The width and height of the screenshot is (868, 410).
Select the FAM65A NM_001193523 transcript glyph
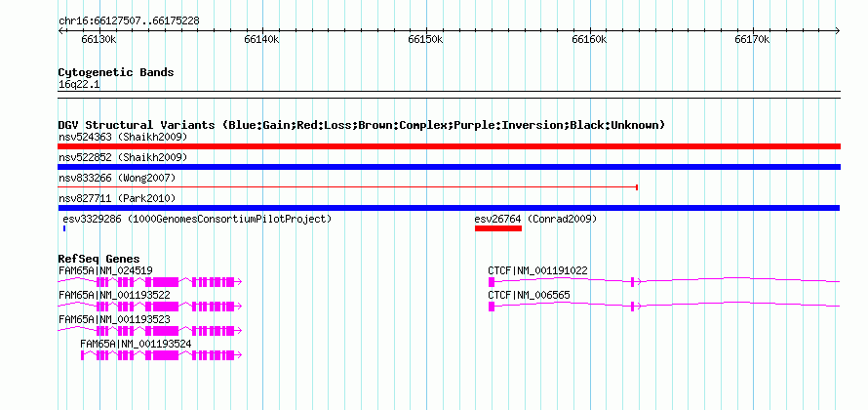pyautogui.click(x=150, y=330)
